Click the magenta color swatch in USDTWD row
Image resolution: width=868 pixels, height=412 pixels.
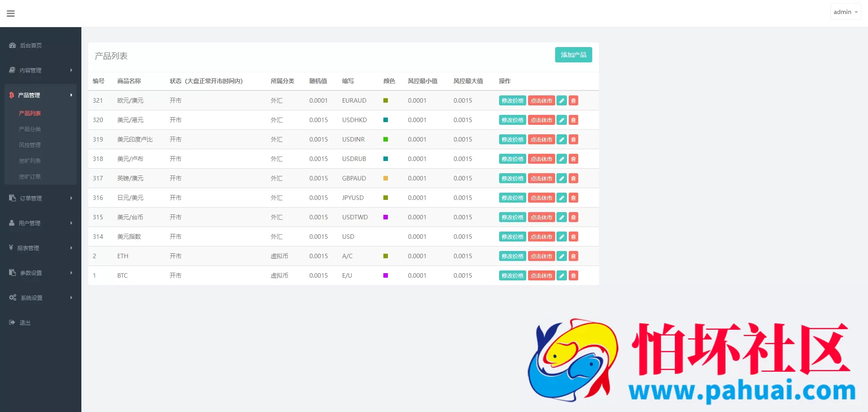(x=386, y=218)
